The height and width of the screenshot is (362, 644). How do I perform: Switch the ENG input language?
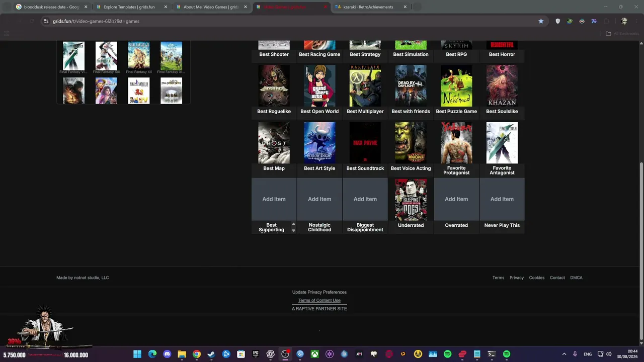tap(588, 354)
